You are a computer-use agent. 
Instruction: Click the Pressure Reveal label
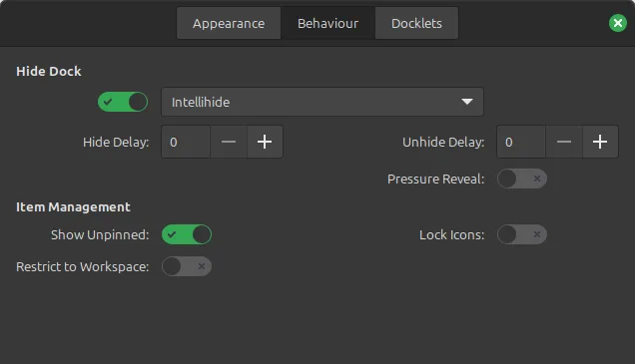(435, 179)
